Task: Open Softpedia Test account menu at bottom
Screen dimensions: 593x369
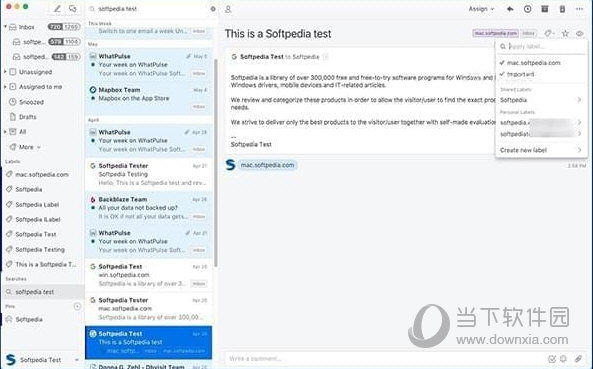Action: tap(42, 360)
